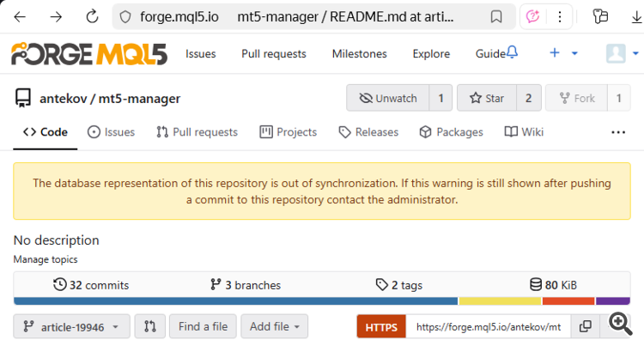
Task: Open the compare branches icon button
Action: pyautogui.click(x=149, y=326)
